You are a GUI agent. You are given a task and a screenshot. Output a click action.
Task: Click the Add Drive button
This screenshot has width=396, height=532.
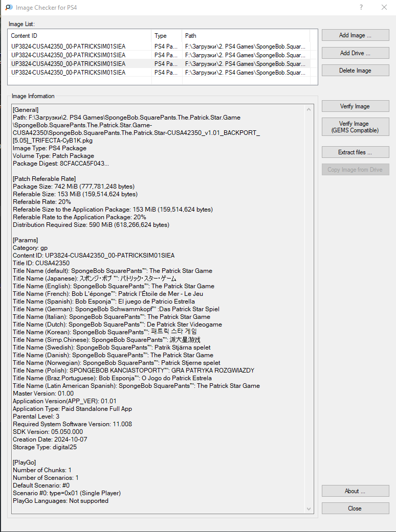click(x=355, y=53)
